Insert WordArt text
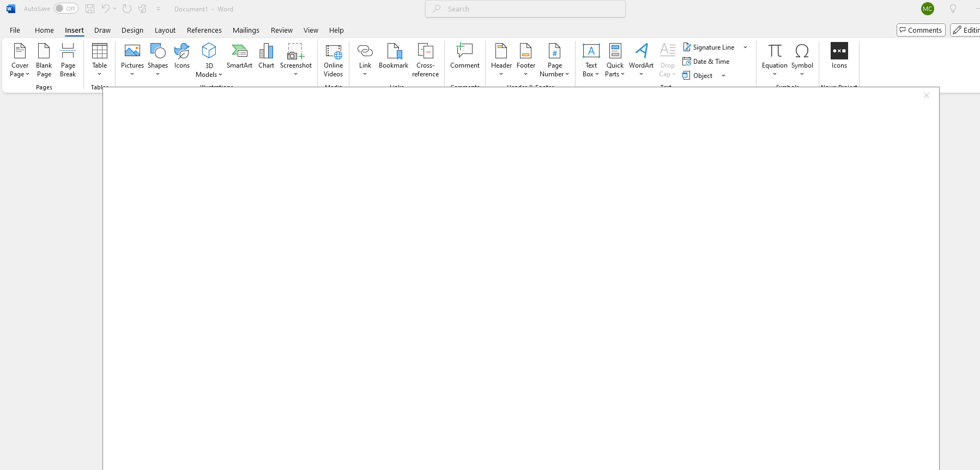Image resolution: width=980 pixels, height=470 pixels. 642,60
